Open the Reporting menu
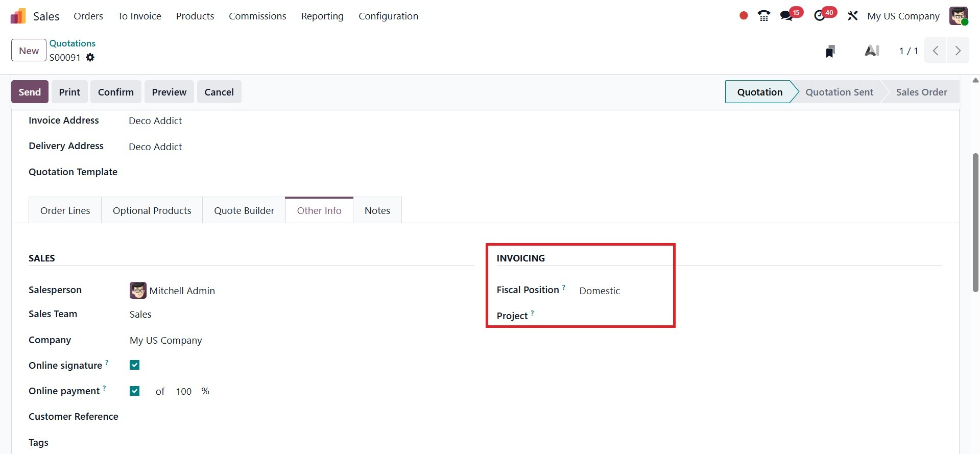This screenshot has height=454, width=980. (322, 16)
